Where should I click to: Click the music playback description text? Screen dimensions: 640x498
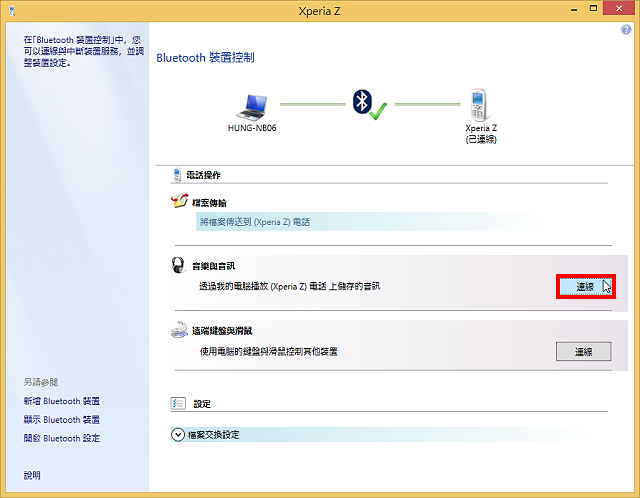click(x=289, y=287)
